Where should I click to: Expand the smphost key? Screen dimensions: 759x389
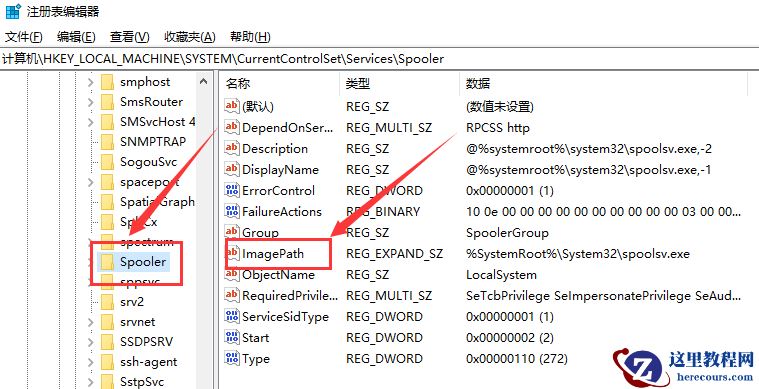click(91, 82)
